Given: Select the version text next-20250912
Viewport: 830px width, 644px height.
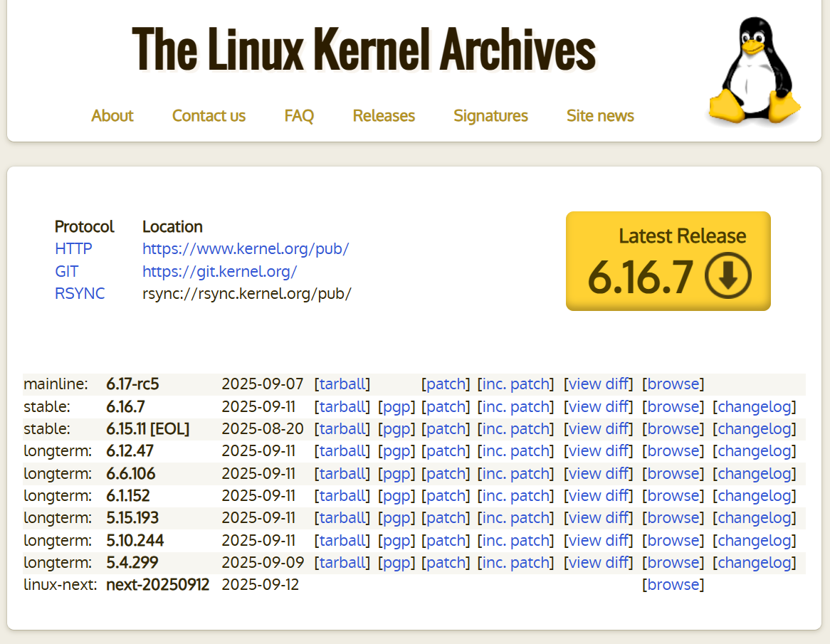Looking at the screenshot, I should click(x=158, y=585).
